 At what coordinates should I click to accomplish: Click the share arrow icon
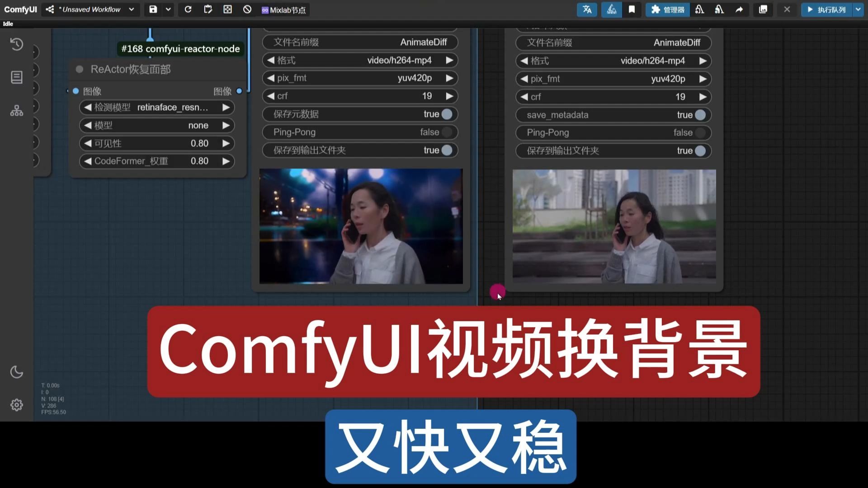[x=739, y=9]
